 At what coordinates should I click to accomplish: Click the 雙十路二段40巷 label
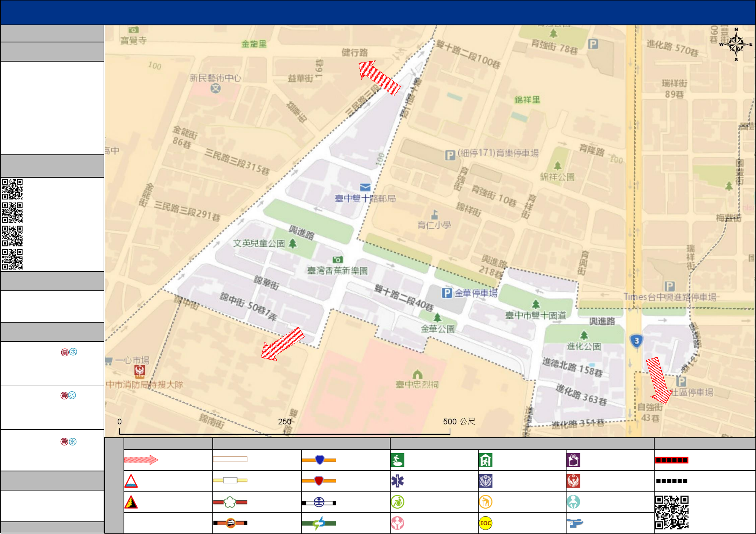[x=404, y=298]
